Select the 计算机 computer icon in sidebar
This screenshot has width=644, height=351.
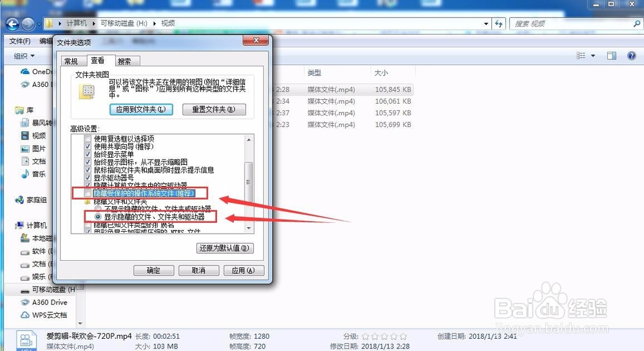tap(19, 225)
